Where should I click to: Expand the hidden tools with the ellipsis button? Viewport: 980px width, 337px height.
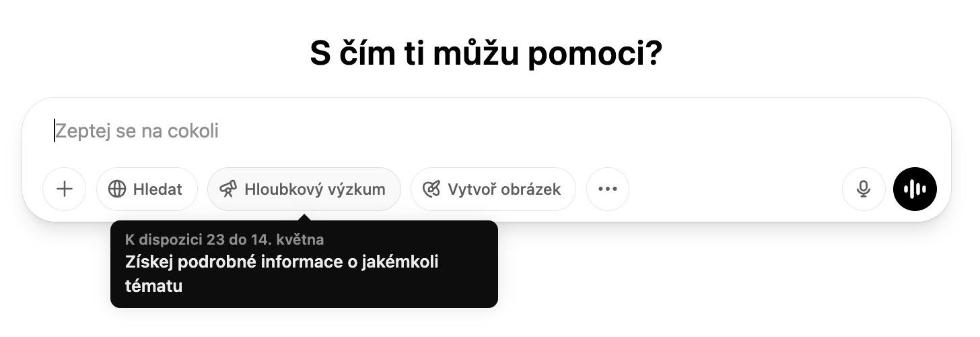point(608,189)
